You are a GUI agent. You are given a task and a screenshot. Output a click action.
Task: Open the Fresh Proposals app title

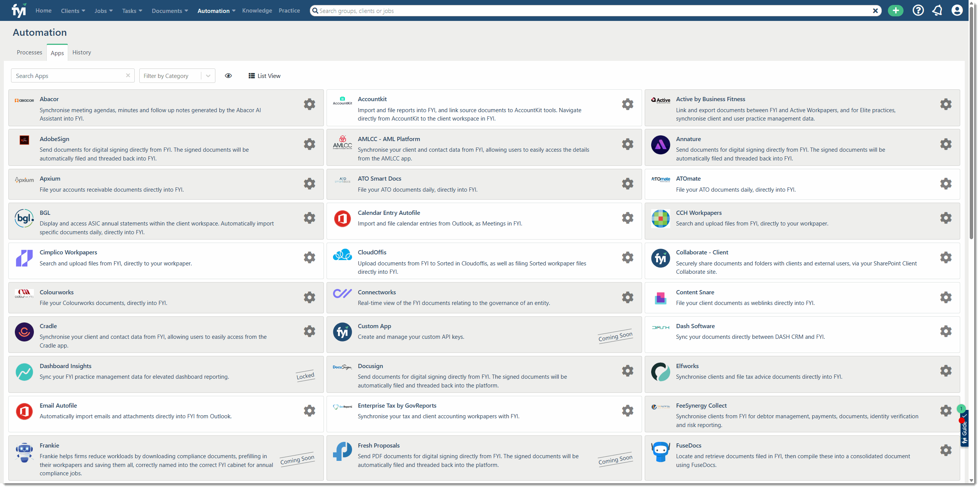[x=379, y=446]
